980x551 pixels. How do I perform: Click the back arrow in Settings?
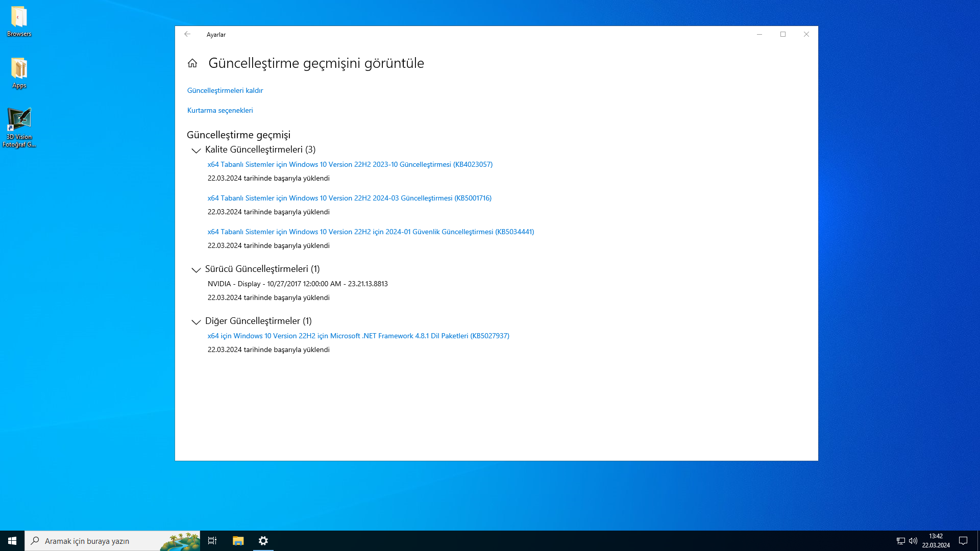187,34
